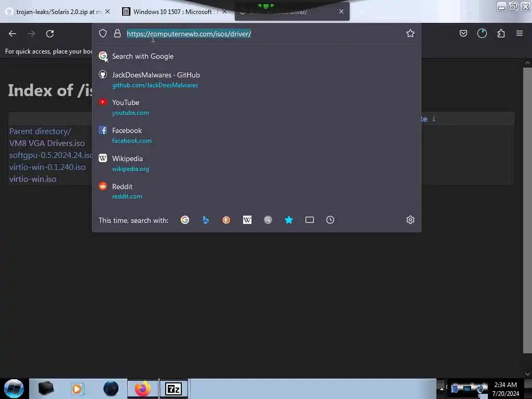Open the Parent directory link
Image resolution: width=532 pixels, height=399 pixels.
(x=40, y=131)
